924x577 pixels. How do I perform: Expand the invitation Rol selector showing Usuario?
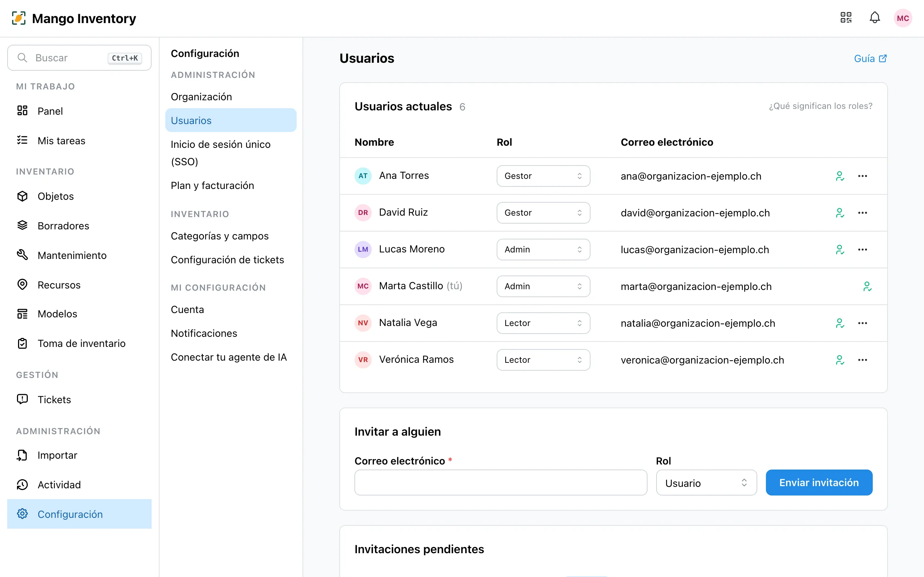[706, 483]
